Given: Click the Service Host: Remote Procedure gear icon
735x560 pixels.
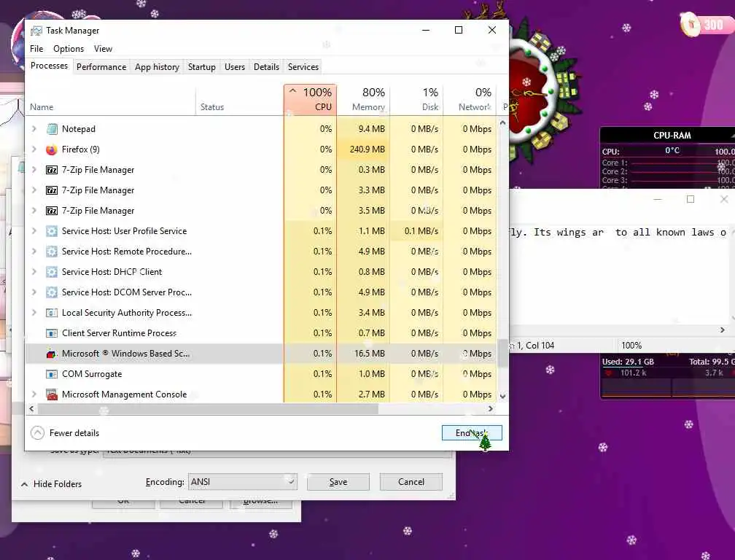Looking at the screenshot, I should [x=52, y=252].
